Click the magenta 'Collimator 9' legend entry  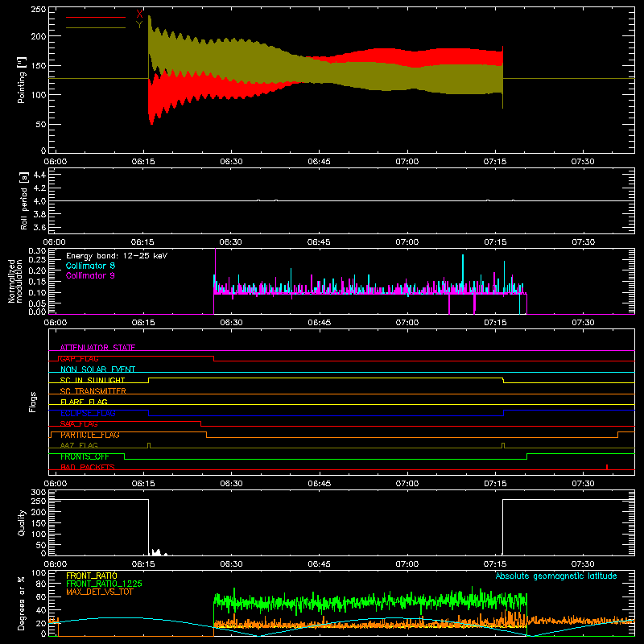(x=90, y=275)
